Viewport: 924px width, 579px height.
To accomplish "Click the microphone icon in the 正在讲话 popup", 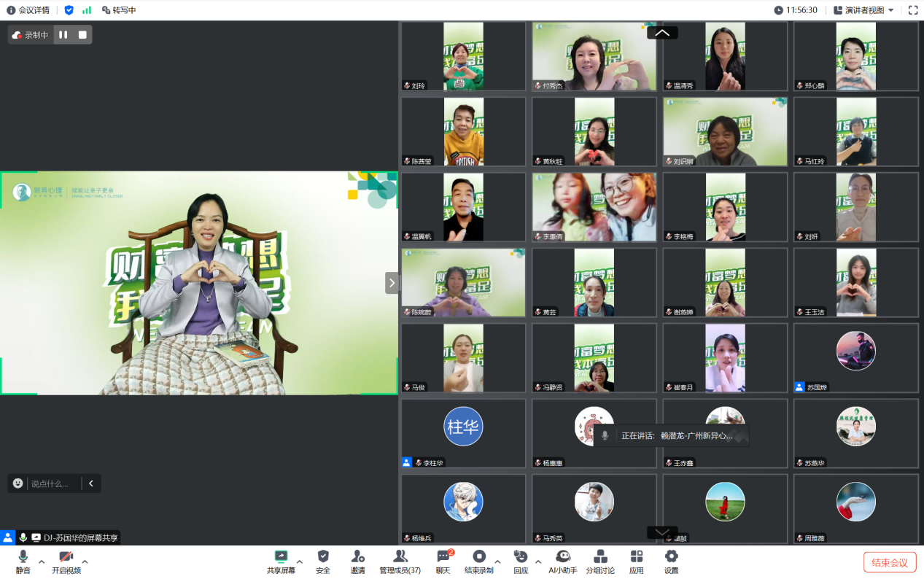I will (605, 435).
